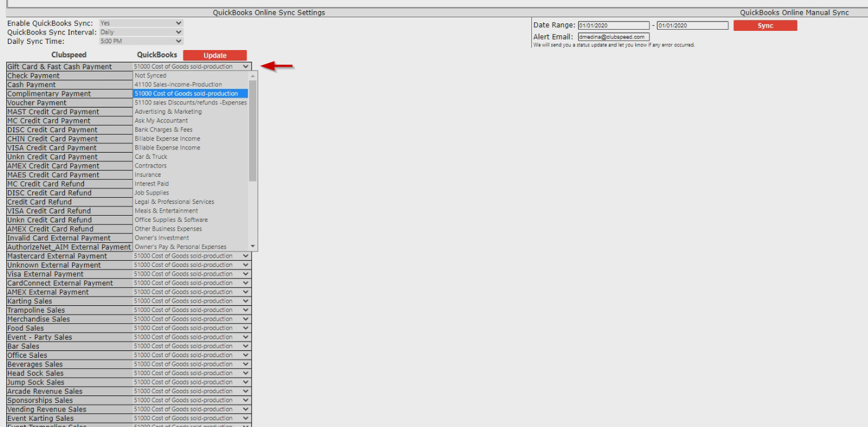Pick Meals & Entertainment option

coord(191,211)
